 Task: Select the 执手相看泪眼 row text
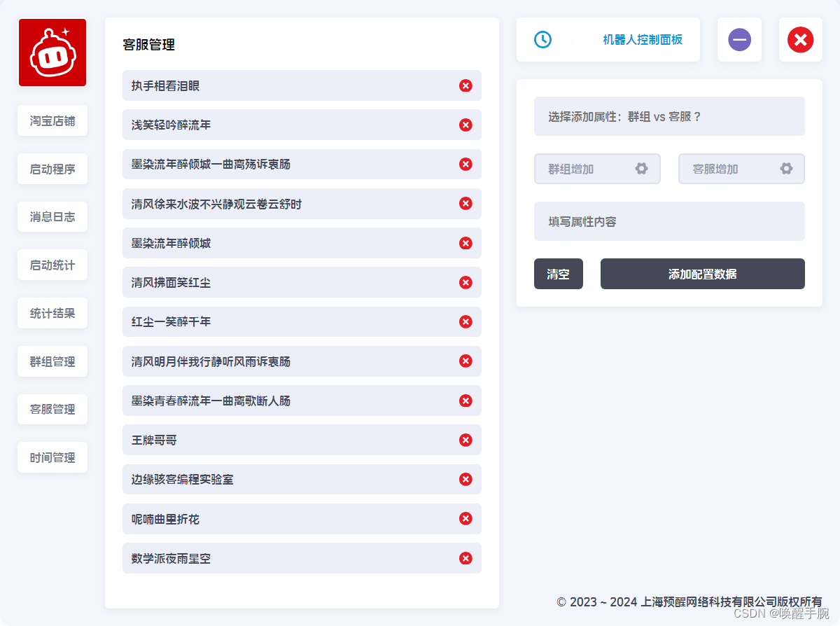[x=165, y=85]
